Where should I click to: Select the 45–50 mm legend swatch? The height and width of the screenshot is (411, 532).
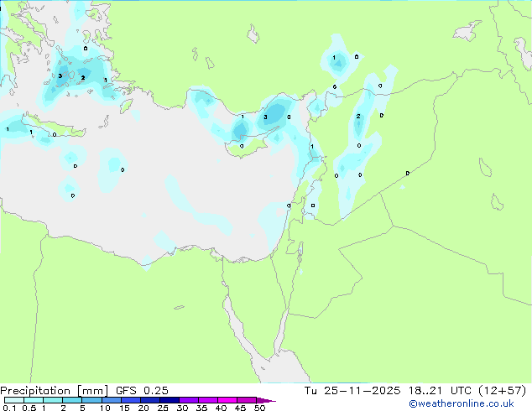pyautogui.click(x=247, y=400)
